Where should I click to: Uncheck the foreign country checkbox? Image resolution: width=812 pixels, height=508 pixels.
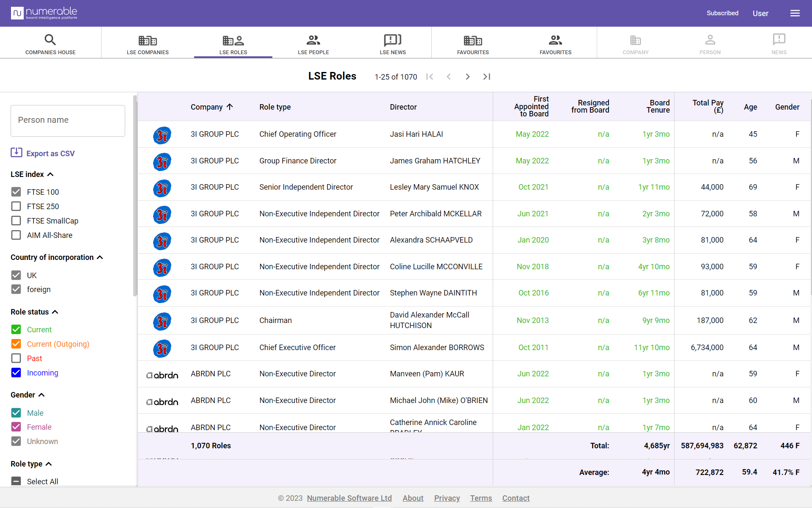click(16, 289)
